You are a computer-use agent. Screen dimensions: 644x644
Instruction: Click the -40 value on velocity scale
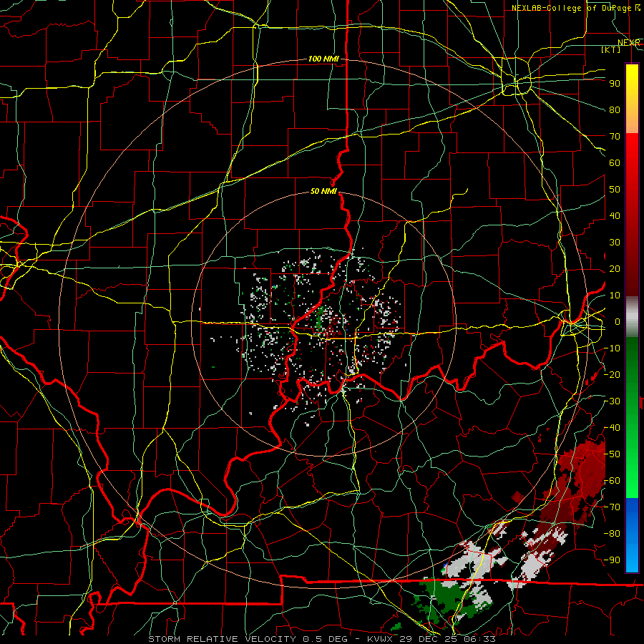(x=612, y=428)
